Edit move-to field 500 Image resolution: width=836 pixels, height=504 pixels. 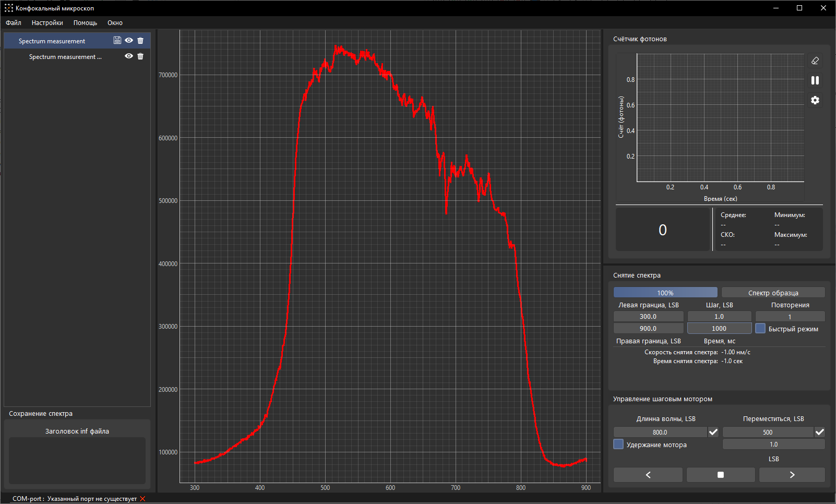768,432
